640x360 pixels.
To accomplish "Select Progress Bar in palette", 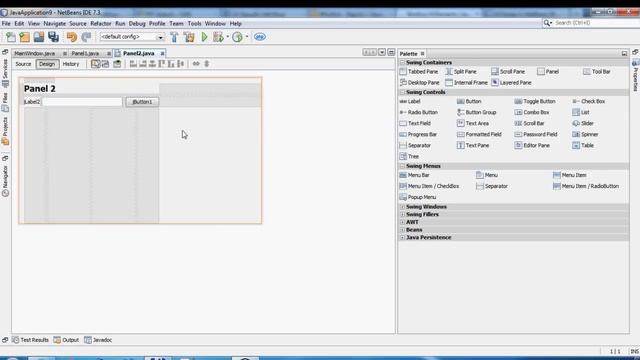I will tap(418, 134).
